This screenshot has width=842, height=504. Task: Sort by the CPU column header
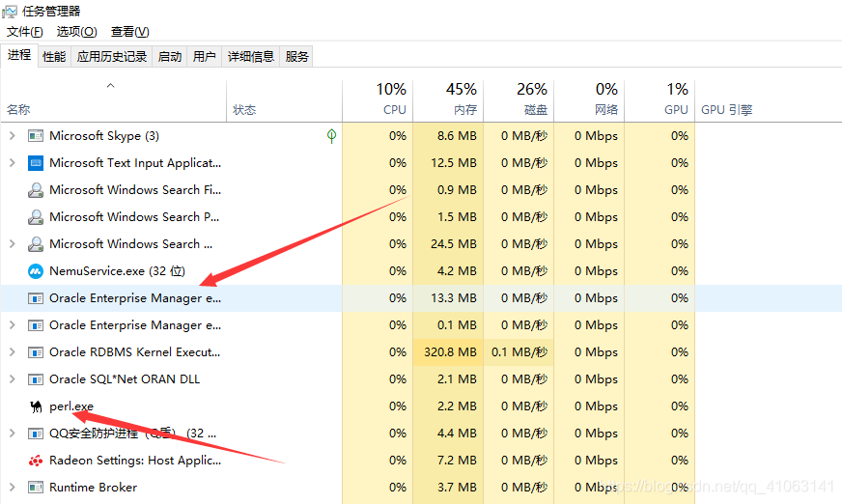378,101
